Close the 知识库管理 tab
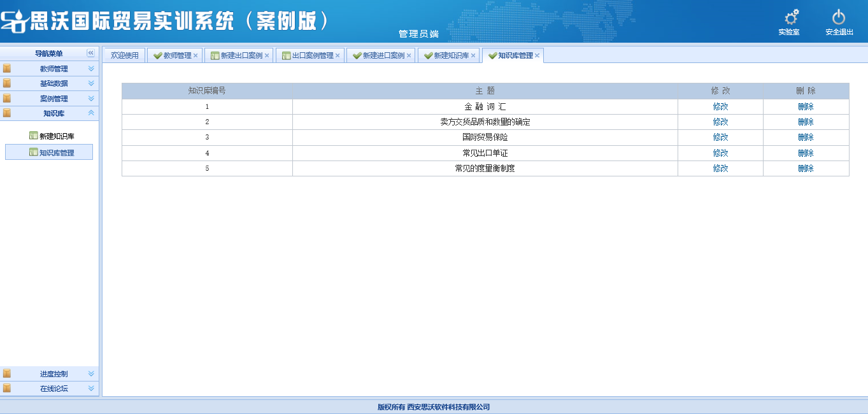This screenshot has height=414, width=868. click(x=537, y=56)
